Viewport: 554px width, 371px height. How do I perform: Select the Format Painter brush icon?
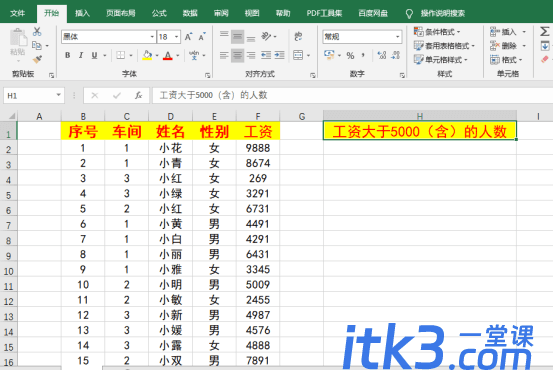37,59
